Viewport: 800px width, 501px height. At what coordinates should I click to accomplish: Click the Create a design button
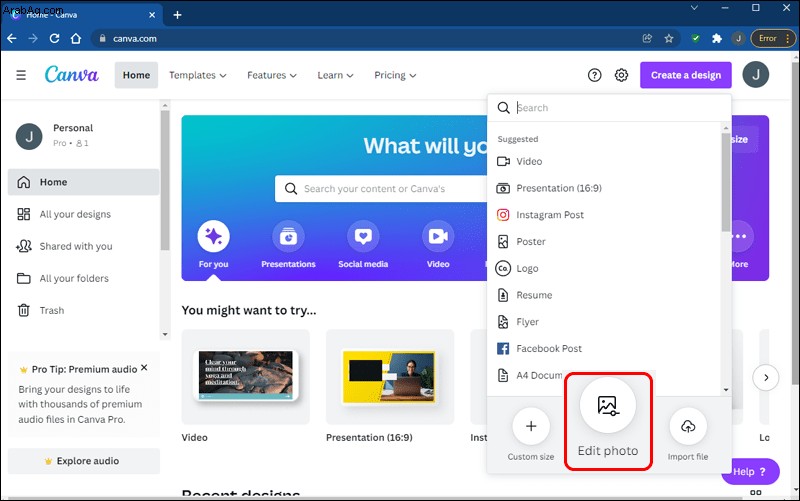point(686,75)
